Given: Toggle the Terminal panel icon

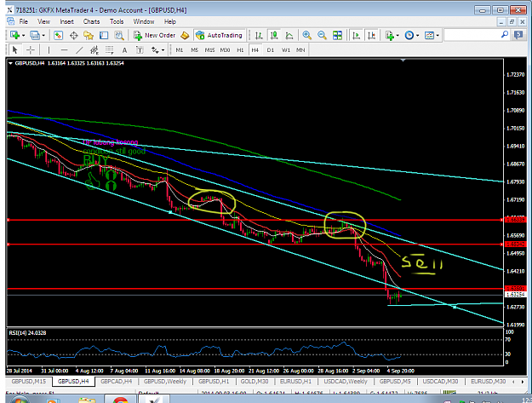Looking at the screenshot, I should point(104,35).
